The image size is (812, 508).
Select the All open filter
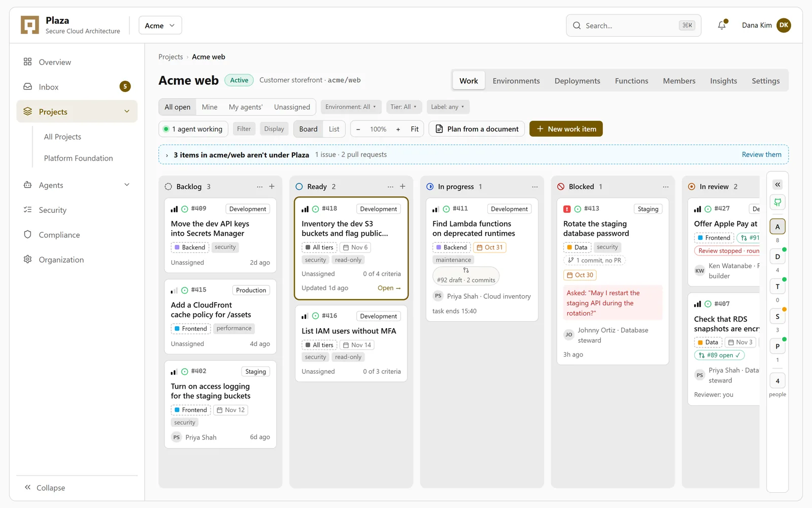[178, 107]
